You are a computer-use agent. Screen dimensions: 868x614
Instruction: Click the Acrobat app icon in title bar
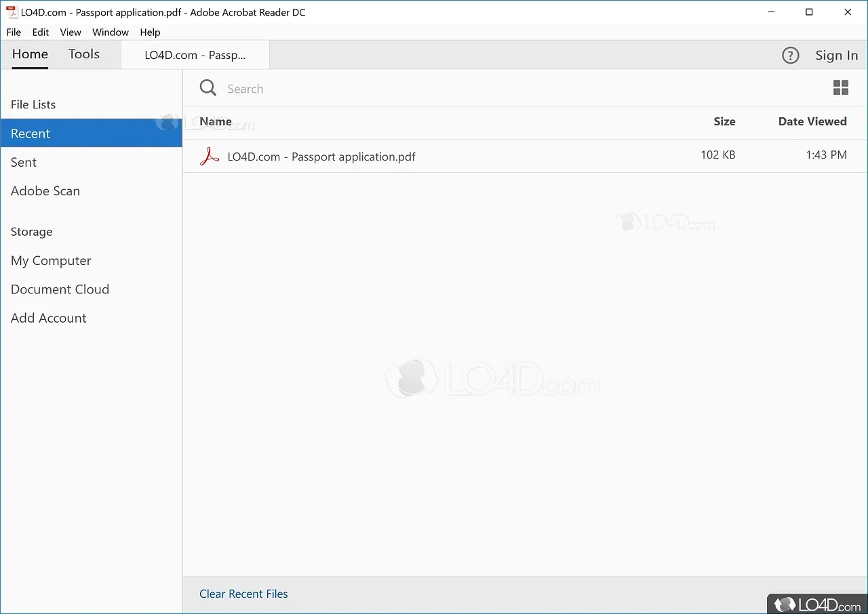[x=12, y=12]
